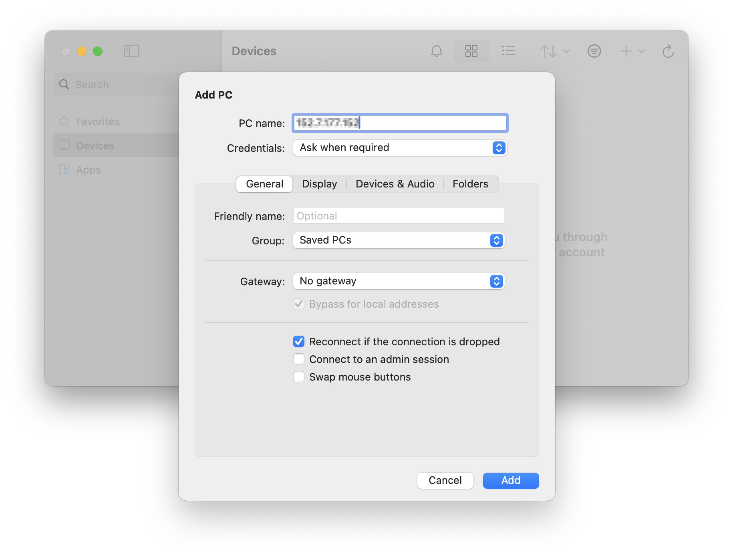
Task: Open the Credentials dropdown
Action: click(400, 148)
